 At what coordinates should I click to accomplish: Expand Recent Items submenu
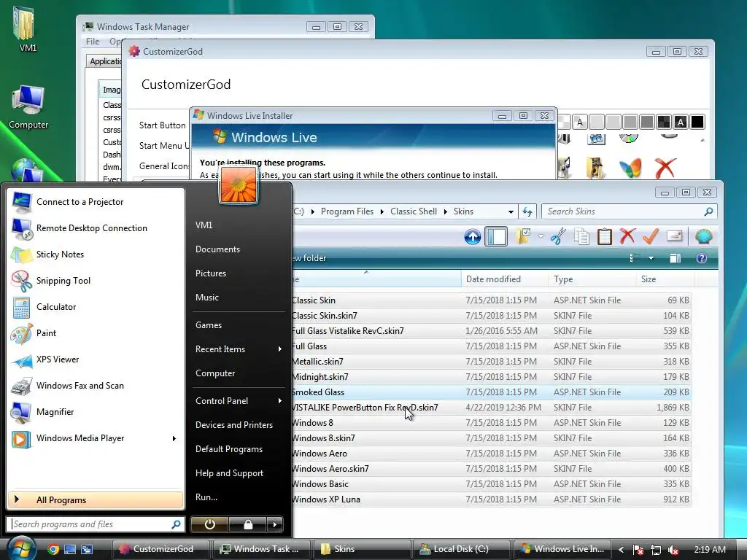tap(239, 349)
